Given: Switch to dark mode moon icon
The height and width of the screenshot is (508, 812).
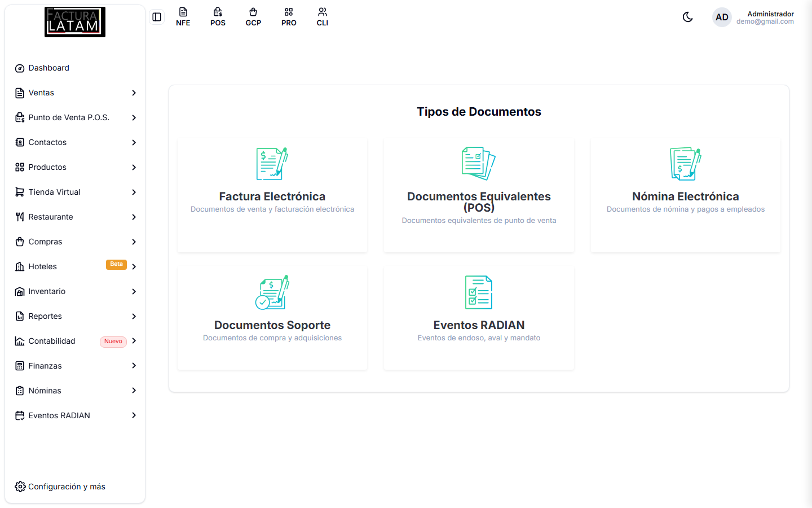Looking at the screenshot, I should click(x=687, y=17).
